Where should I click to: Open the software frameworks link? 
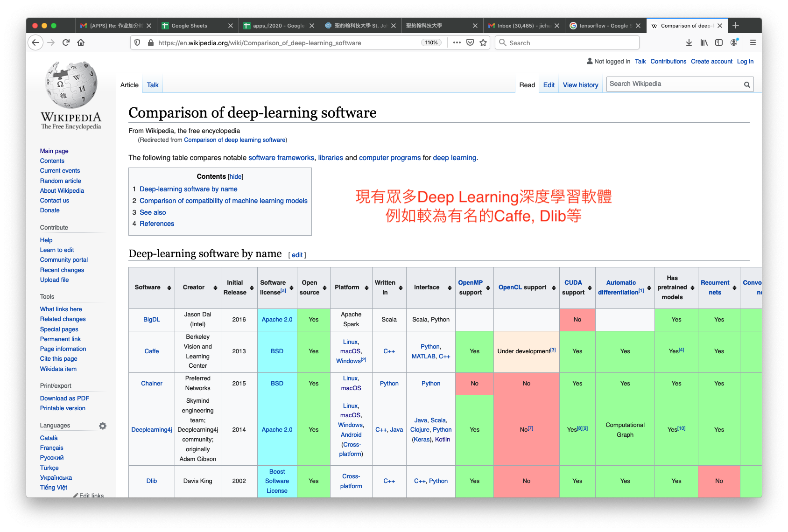[281, 158]
